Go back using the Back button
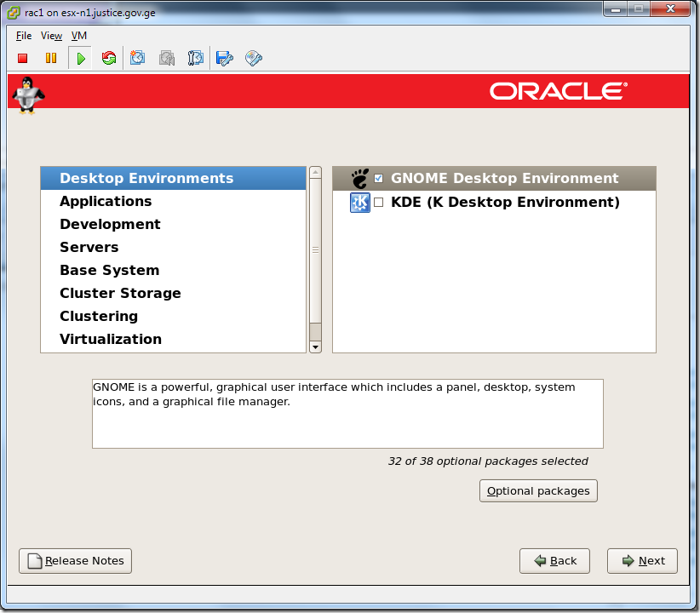700x613 pixels. [554, 560]
